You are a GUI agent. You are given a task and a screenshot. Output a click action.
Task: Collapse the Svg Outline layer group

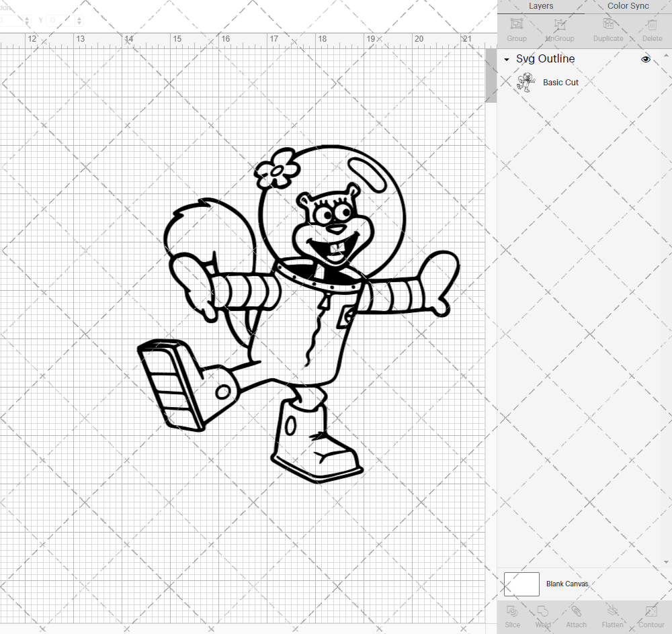tap(506, 59)
